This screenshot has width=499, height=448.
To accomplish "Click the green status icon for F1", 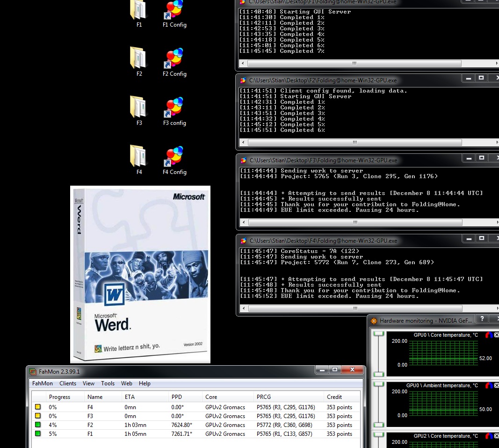I will [37, 434].
